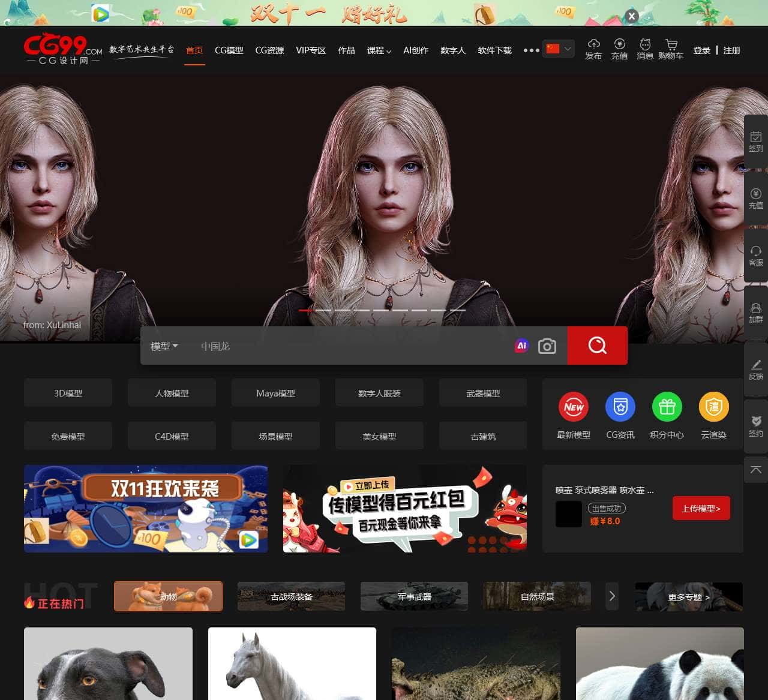Click the search input with 中国龙 placeholder

pyautogui.click(x=354, y=346)
